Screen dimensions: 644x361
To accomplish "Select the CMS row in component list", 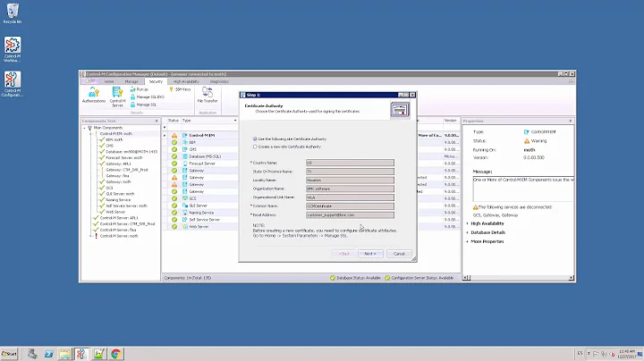I will 193,149.
